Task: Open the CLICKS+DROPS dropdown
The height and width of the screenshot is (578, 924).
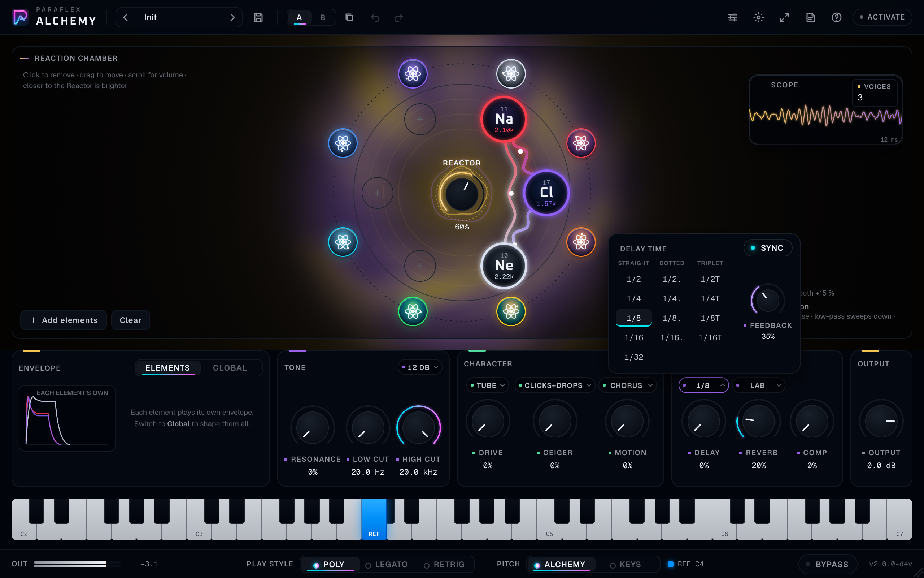Action: [555, 385]
